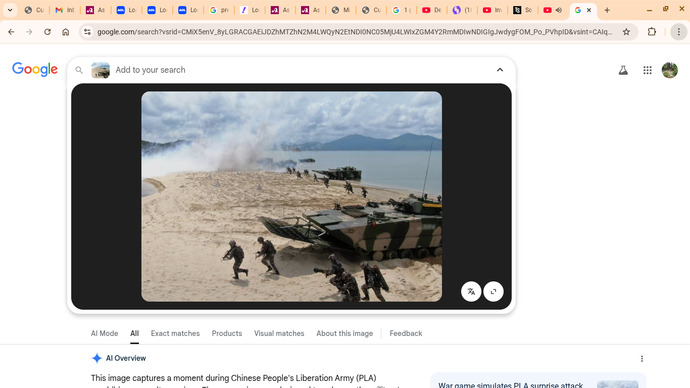Click the small image thumbnail in search box
The image size is (690, 388).
click(x=100, y=70)
